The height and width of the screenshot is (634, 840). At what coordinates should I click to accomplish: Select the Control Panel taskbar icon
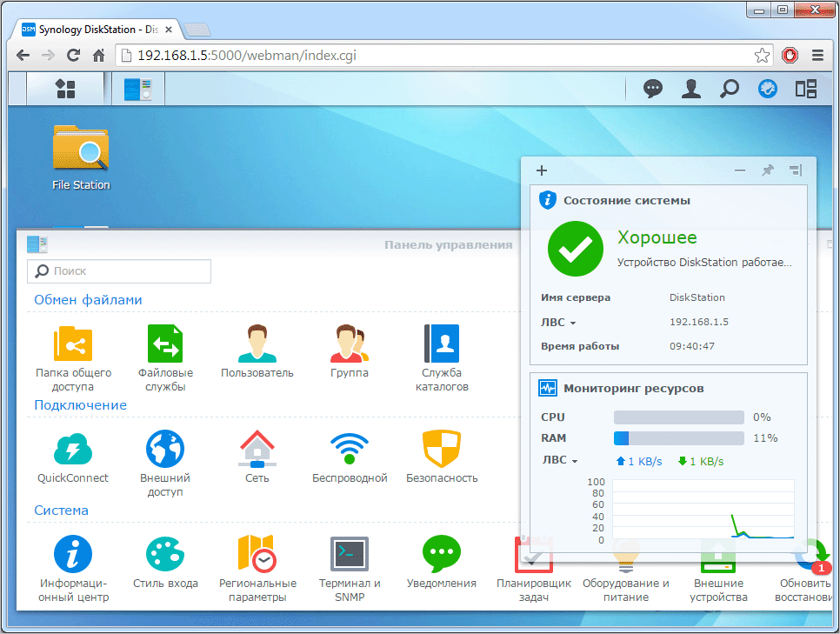[138, 89]
